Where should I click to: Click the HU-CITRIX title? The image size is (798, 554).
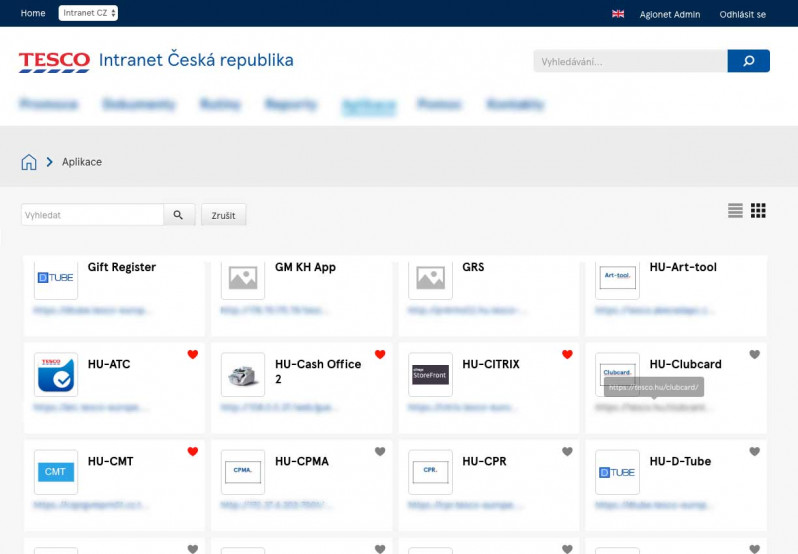click(x=491, y=364)
